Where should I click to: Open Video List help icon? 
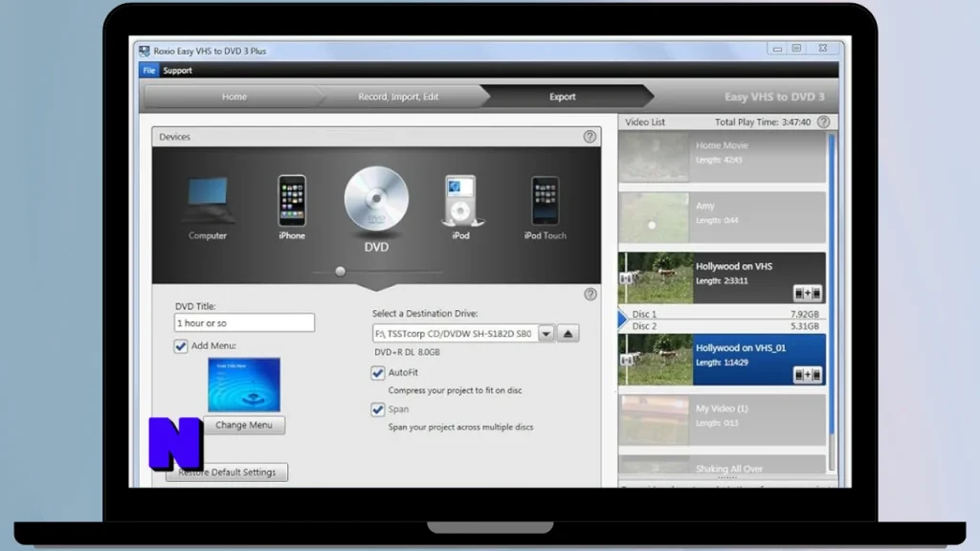824,121
